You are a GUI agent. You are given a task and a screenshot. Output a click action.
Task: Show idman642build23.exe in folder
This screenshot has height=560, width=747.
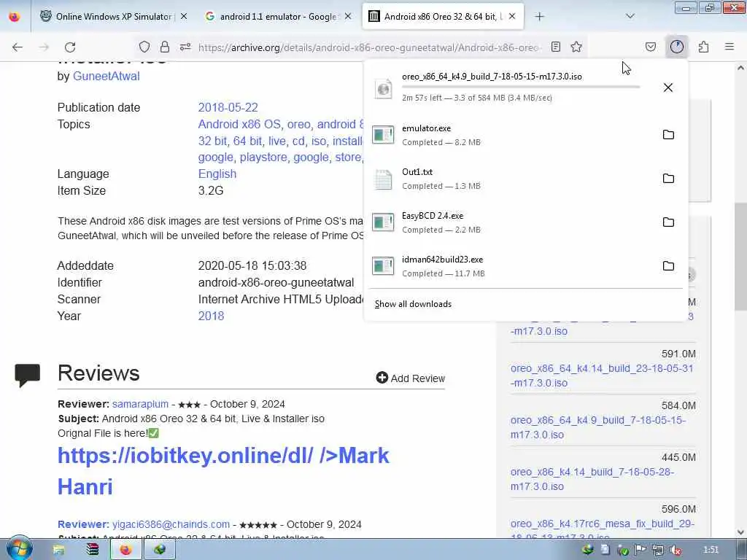(668, 266)
